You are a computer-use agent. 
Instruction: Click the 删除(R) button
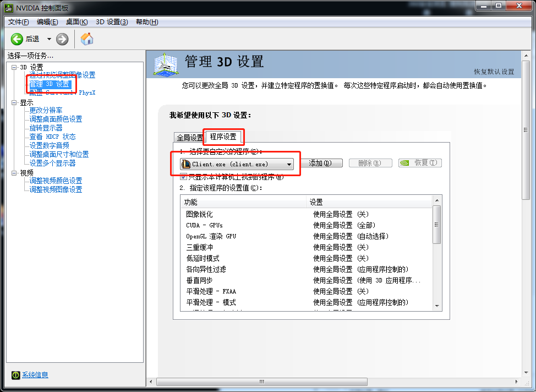(x=370, y=163)
